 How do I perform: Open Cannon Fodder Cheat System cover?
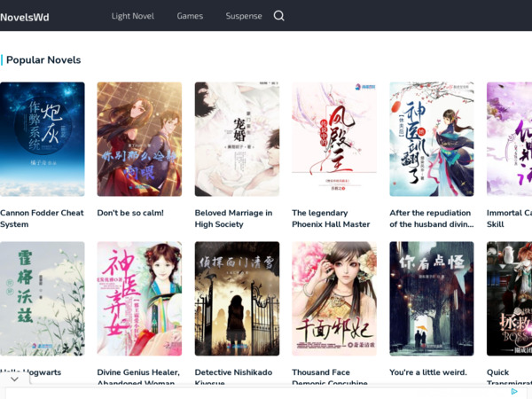42,139
